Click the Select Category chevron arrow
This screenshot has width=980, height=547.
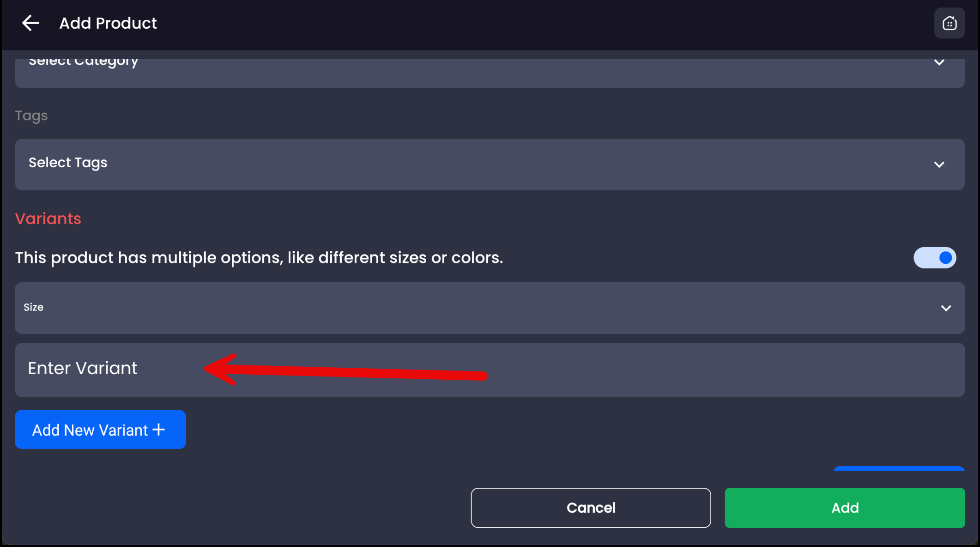[x=939, y=62]
